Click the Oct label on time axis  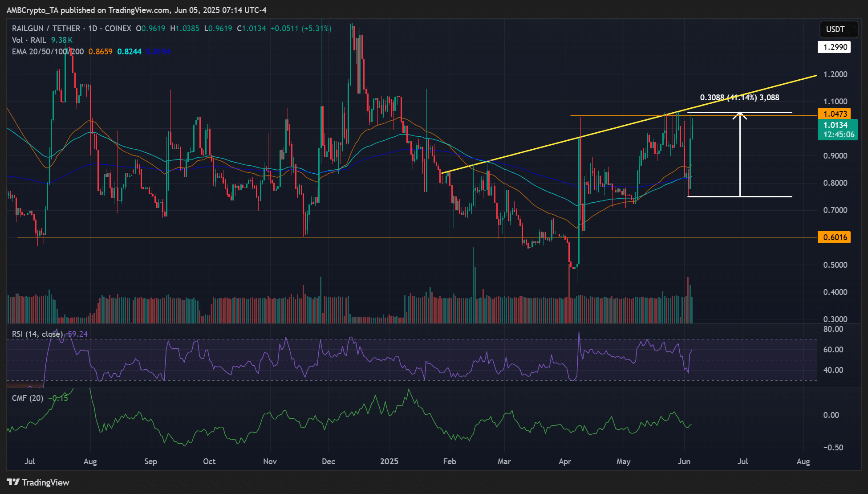(x=209, y=461)
